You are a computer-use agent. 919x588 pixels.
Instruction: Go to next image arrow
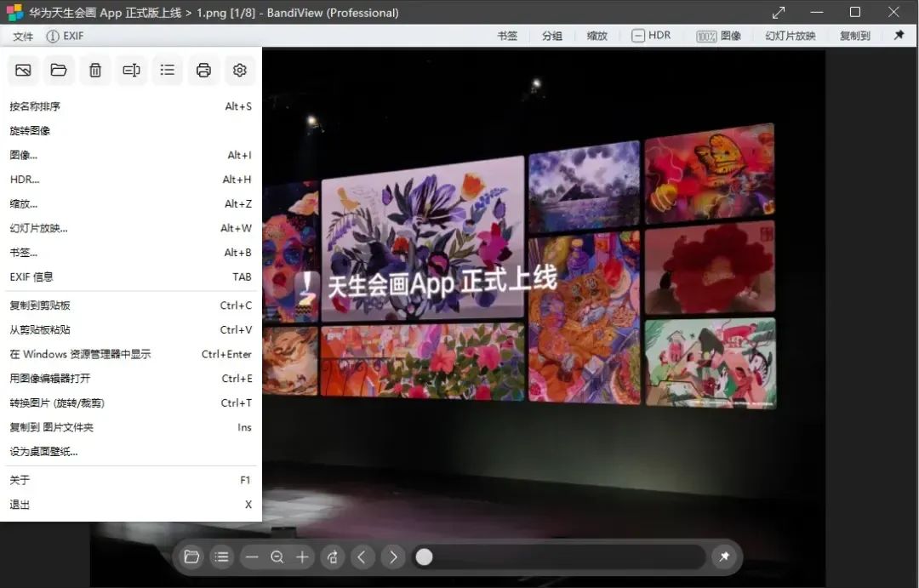coord(393,557)
